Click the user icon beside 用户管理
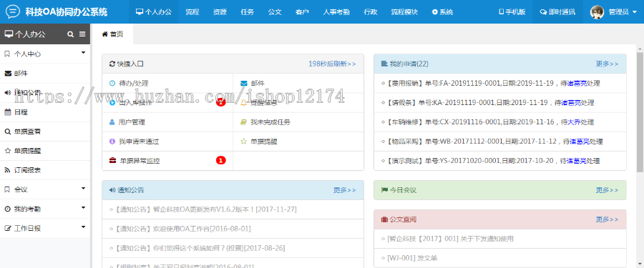 tap(112, 122)
